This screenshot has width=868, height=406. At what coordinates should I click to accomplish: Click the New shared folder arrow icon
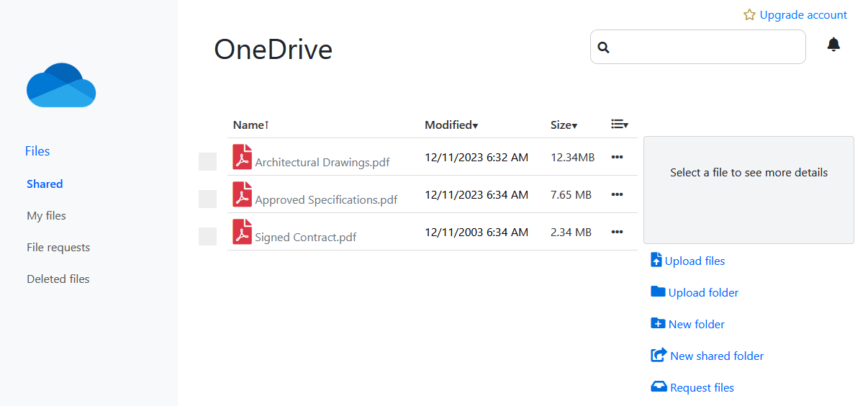(659, 355)
